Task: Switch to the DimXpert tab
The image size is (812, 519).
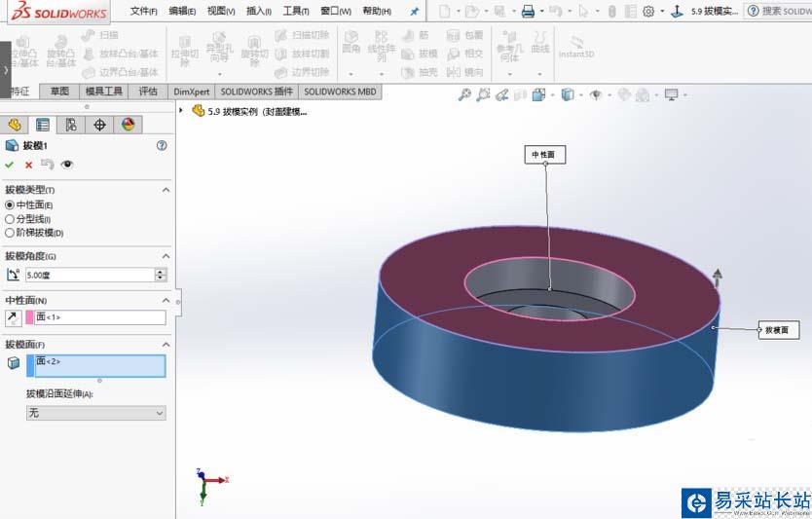Action: click(x=191, y=92)
